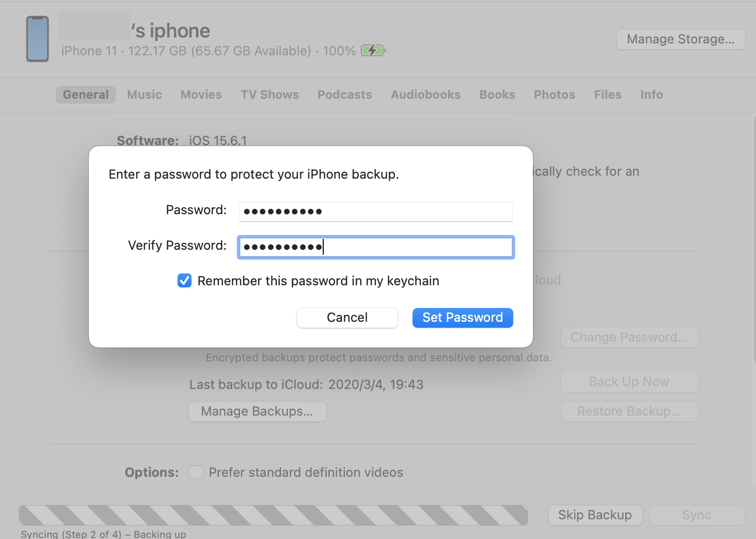The image size is (756, 539).
Task: Open the Photos tab
Action: tap(554, 95)
